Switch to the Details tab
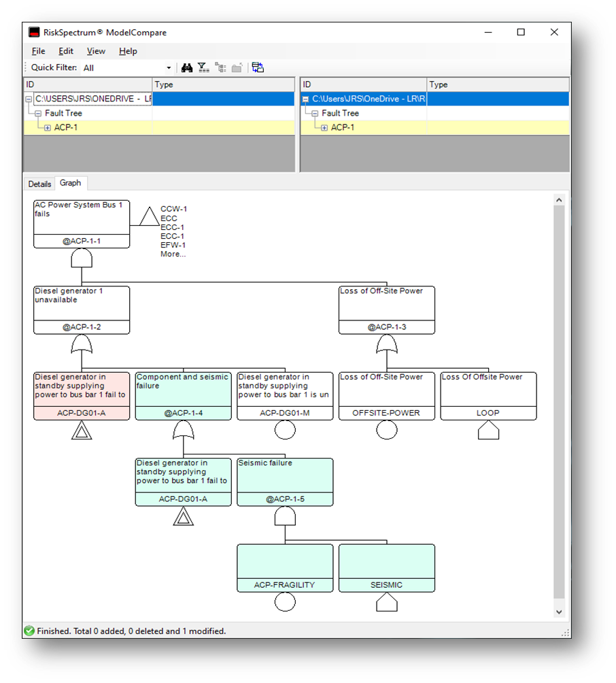This screenshot has width=616, height=683. [39, 184]
